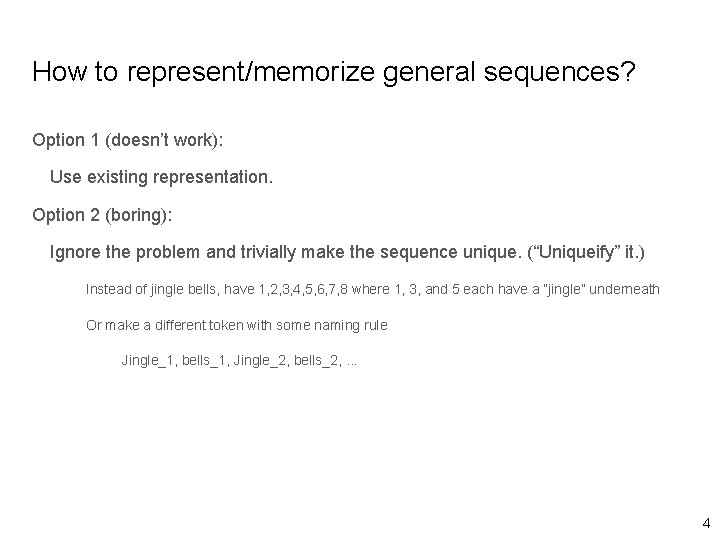The width and height of the screenshot is (720, 540).
Task: Click the slide number 4
Action: (x=706, y=522)
